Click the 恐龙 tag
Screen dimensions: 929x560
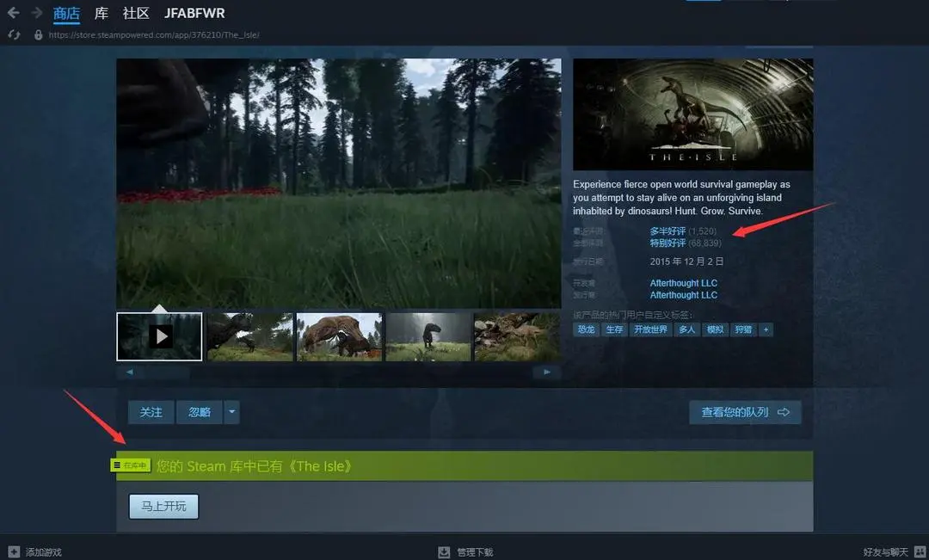point(586,329)
